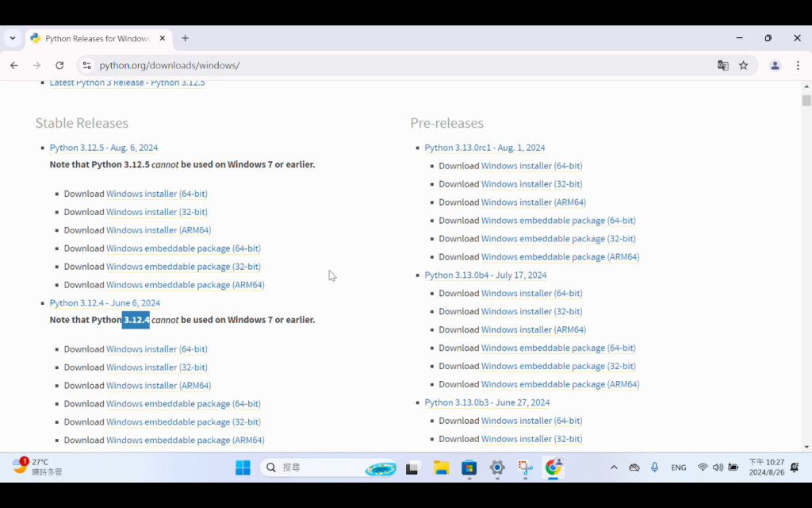Download 3.12.5 embeddable package (ARM64)
The height and width of the screenshot is (508, 812).
186,285
